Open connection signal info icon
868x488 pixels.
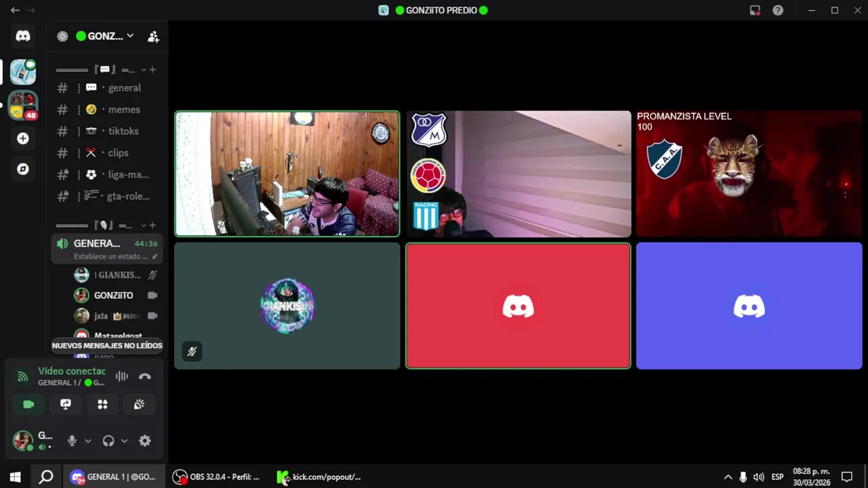coord(22,377)
